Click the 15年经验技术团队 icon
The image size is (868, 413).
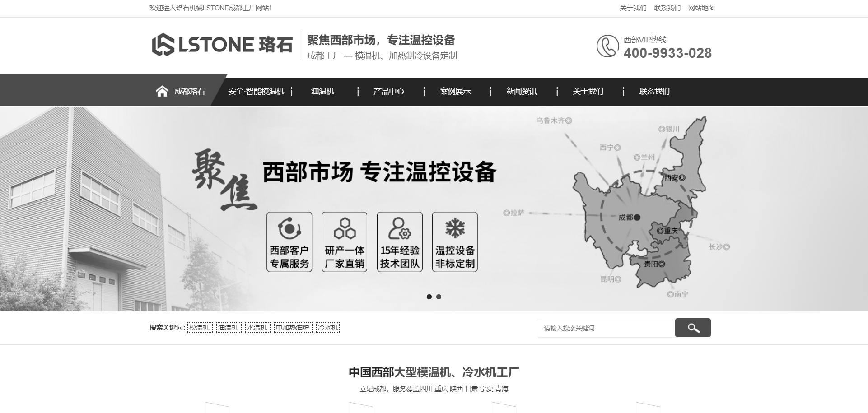(400, 228)
